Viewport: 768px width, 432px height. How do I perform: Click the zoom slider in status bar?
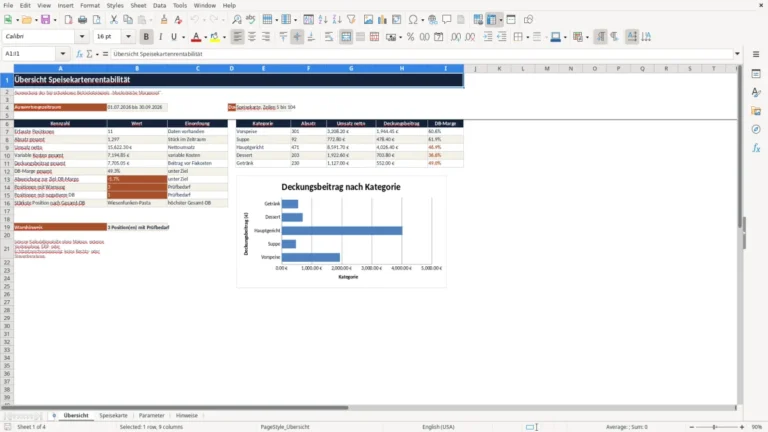(716, 427)
